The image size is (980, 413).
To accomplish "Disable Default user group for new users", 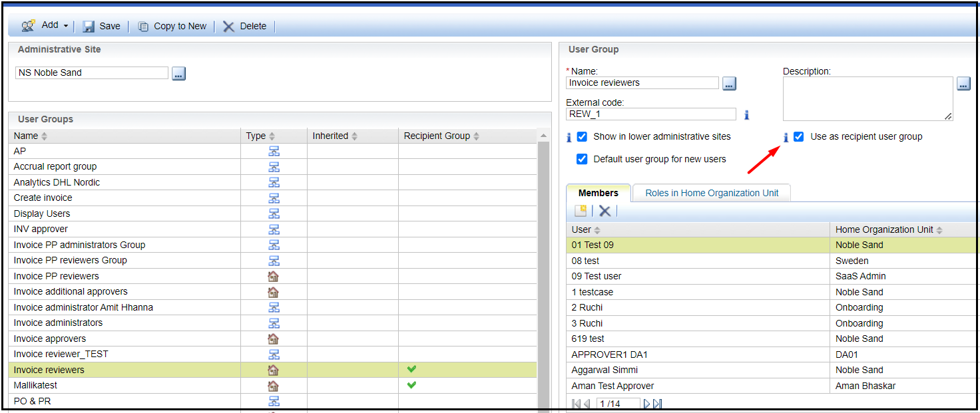I will click(582, 159).
